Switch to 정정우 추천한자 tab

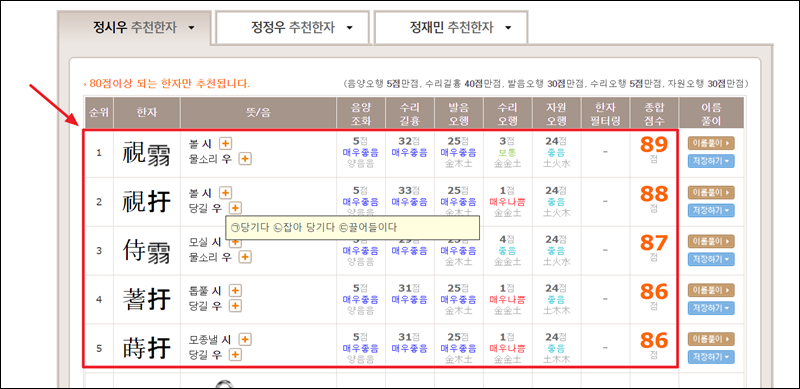coord(292,28)
